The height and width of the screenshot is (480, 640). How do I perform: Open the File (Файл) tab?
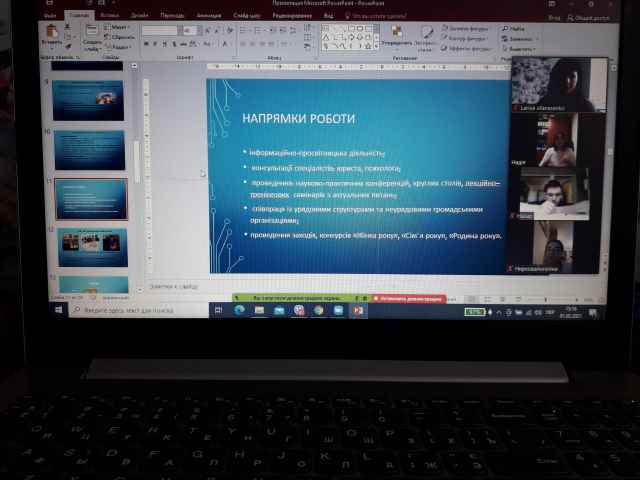(51, 16)
